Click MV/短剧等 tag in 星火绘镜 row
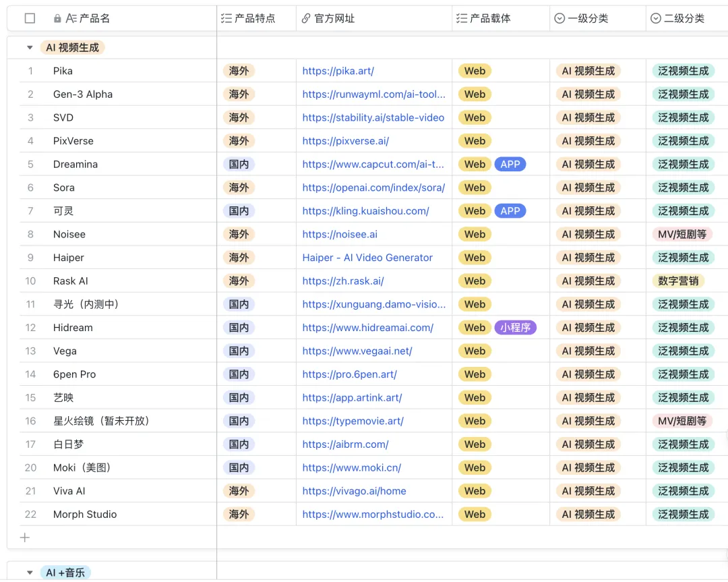 [x=681, y=421]
